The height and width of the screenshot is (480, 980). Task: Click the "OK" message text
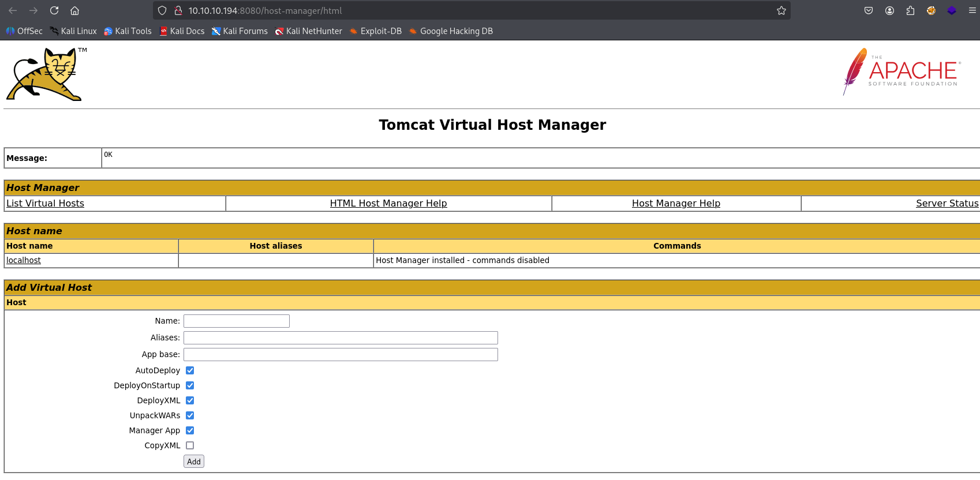108,155
